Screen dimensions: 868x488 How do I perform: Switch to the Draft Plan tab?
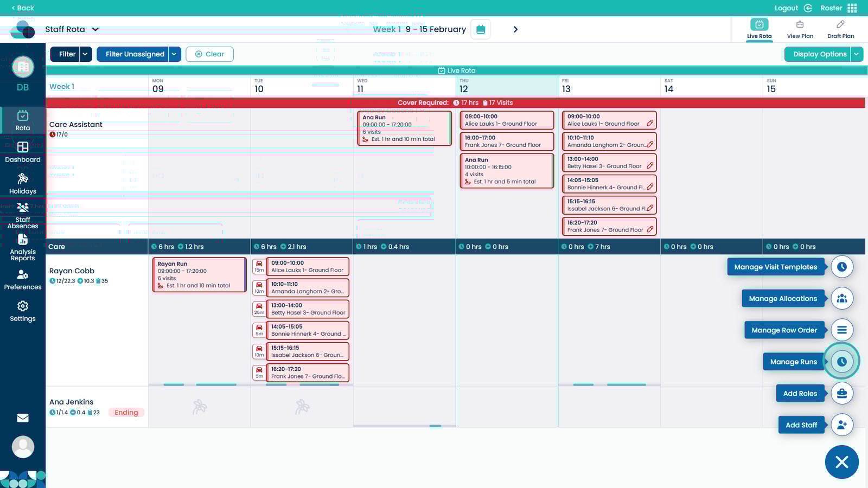pos(840,29)
